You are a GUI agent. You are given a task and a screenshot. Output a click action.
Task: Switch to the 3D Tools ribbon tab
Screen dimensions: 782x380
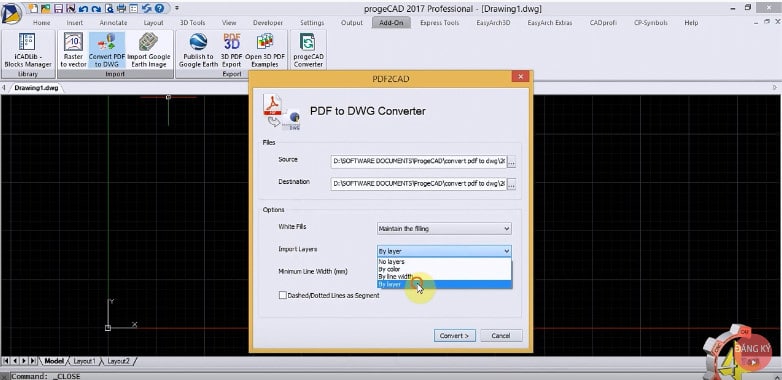(193, 23)
